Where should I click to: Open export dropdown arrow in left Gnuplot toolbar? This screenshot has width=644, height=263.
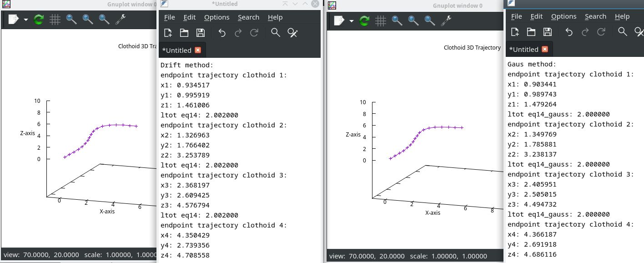[x=25, y=20]
